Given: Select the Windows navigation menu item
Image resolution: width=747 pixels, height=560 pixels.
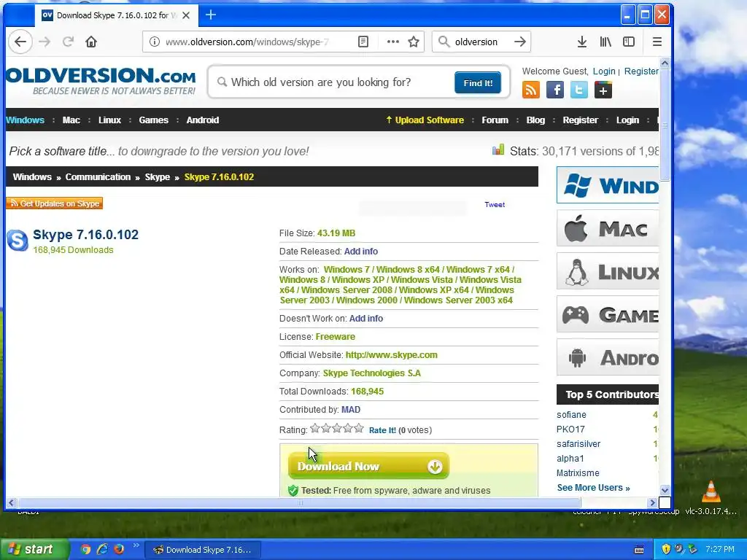Looking at the screenshot, I should pyautogui.click(x=25, y=120).
